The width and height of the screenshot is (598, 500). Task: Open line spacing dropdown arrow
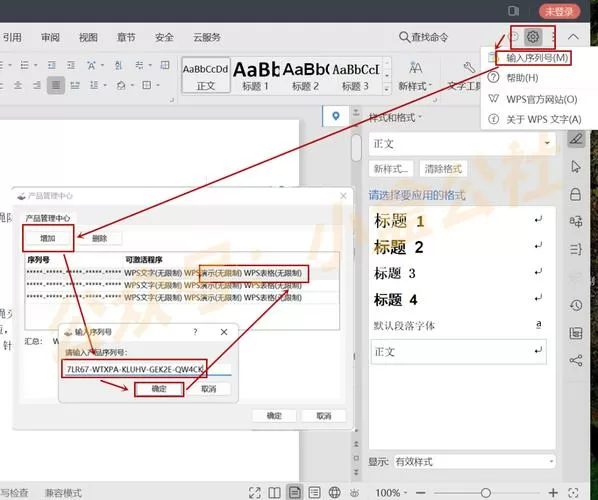coord(105,85)
